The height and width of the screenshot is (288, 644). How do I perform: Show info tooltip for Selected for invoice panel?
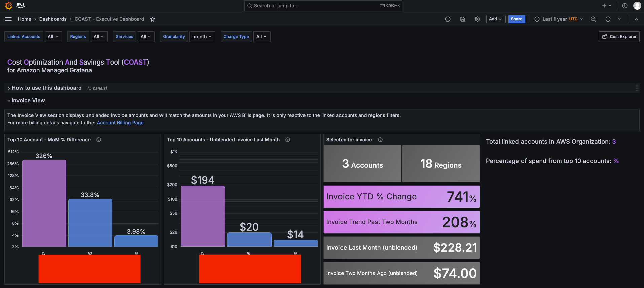pos(380,140)
